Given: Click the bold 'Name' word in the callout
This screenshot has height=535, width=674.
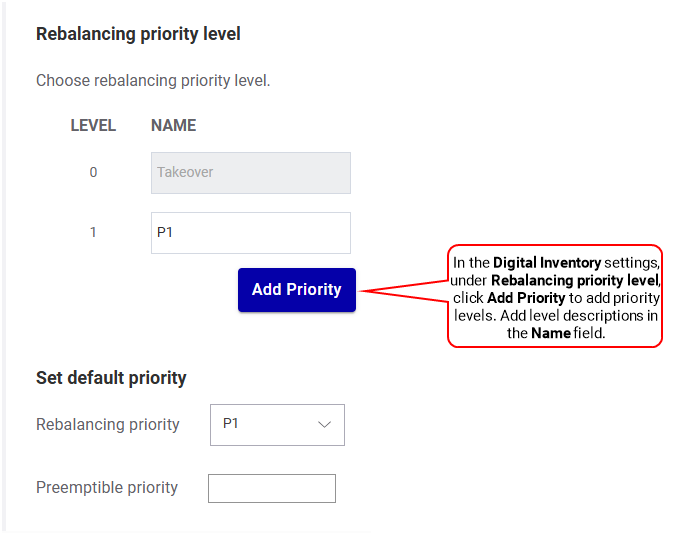Looking at the screenshot, I should (551, 333).
